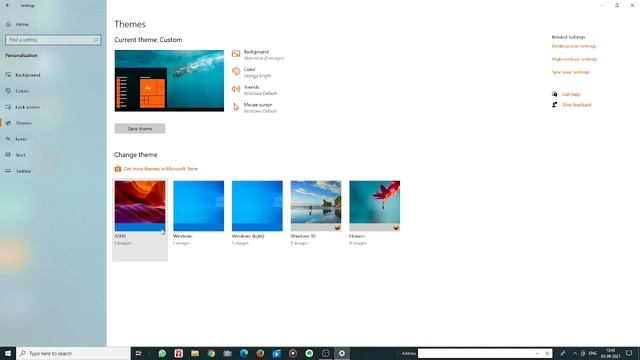Open Get more themes in Microsoft Store
The width and height of the screenshot is (640, 360).
coord(161,169)
